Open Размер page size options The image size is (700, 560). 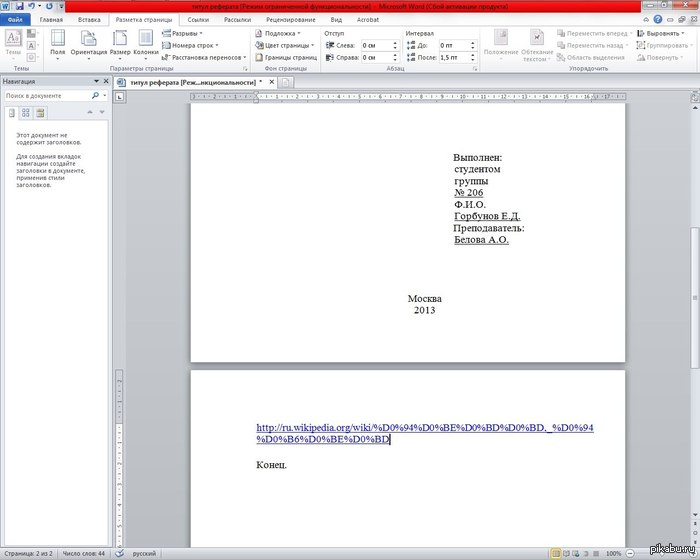(x=120, y=45)
